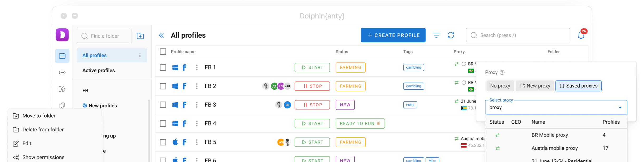
Task: Click the add new folder icon
Action: [x=140, y=36]
